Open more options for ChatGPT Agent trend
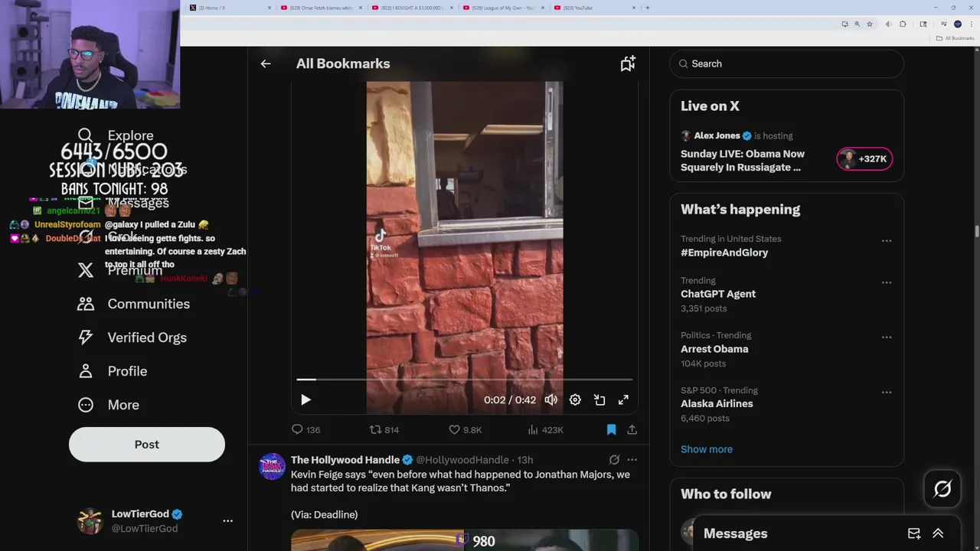 tap(887, 282)
